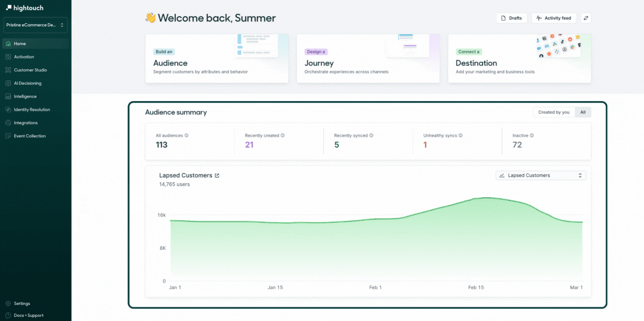
Task: Select the All audiences filter toggle
Action: coord(583,112)
